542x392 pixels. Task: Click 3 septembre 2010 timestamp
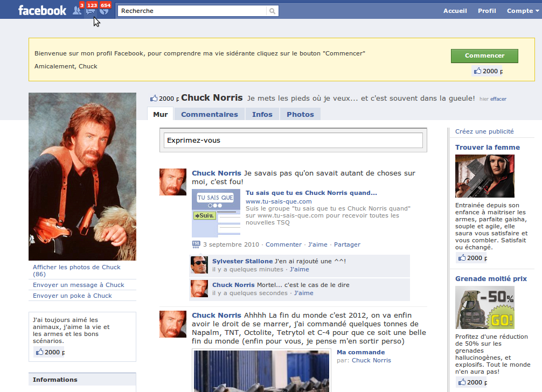[x=231, y=244]
